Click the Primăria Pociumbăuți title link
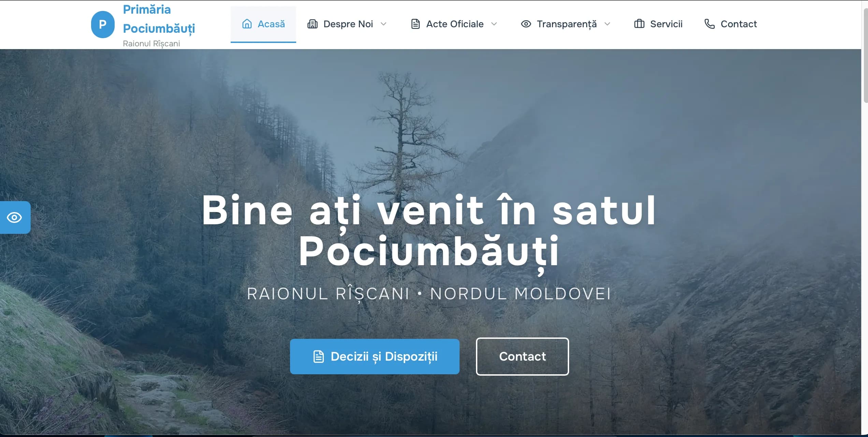868x437 pixels. 159,19
